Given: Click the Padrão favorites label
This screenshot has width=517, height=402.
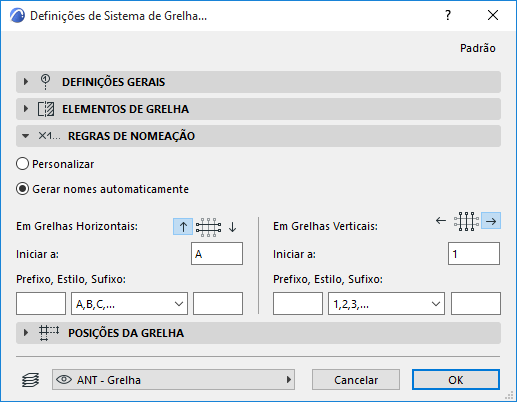Looking at the screenshot, I should point(478,48).
